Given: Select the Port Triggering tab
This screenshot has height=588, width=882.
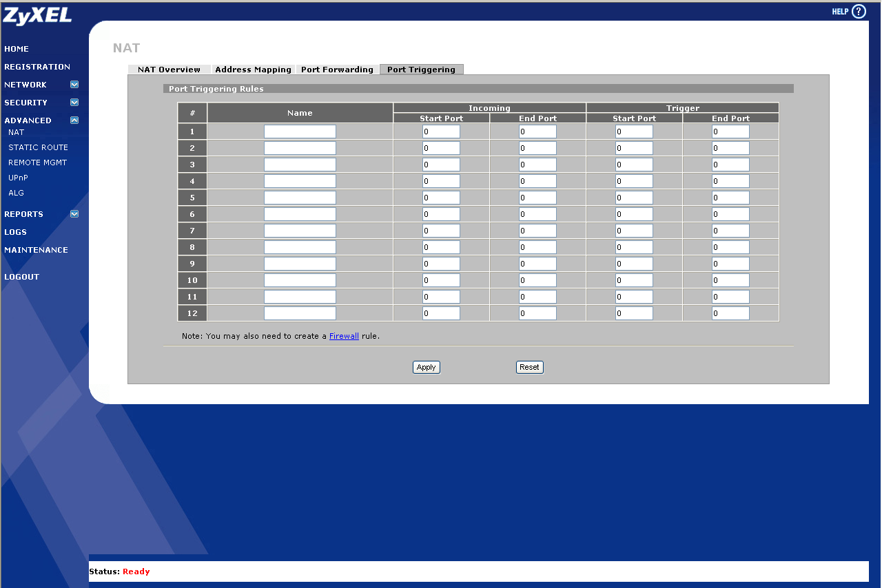Looking at the screenshot, I should point(421,70).
